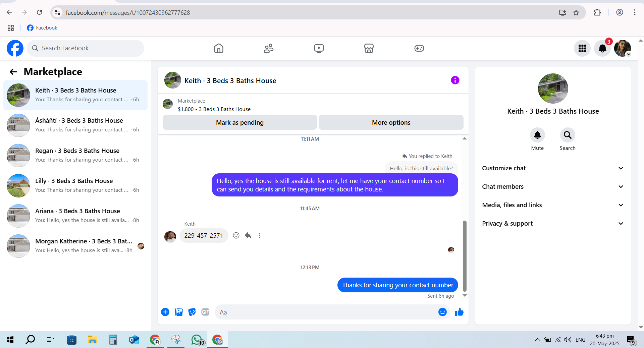Reply to Keith's phone number message

point(248,235)
